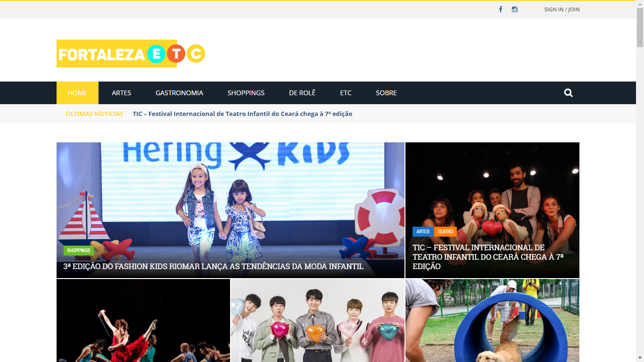
Task: Open the De Rolê menu
Action: [302, 93]
